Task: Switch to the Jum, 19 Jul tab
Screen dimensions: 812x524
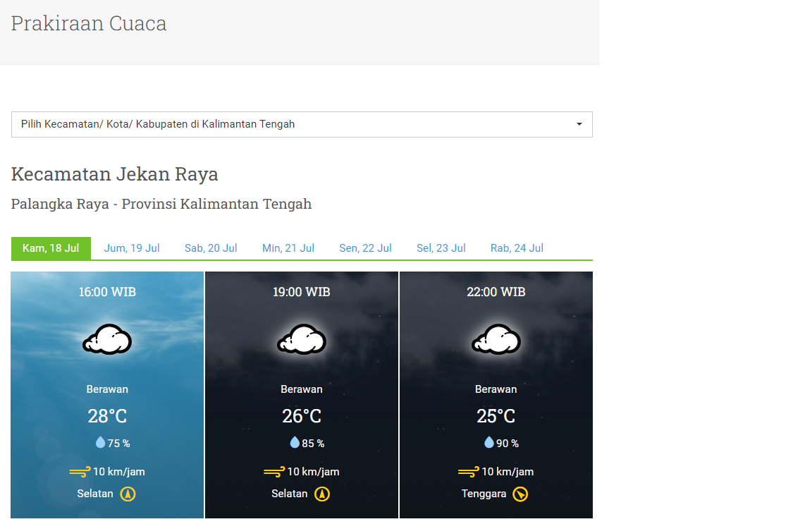Action: coord(132,248)
